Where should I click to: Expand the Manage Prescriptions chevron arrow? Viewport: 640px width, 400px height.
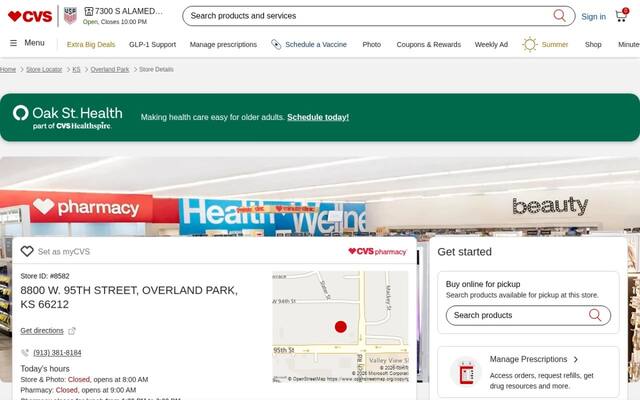coord(576,359)
